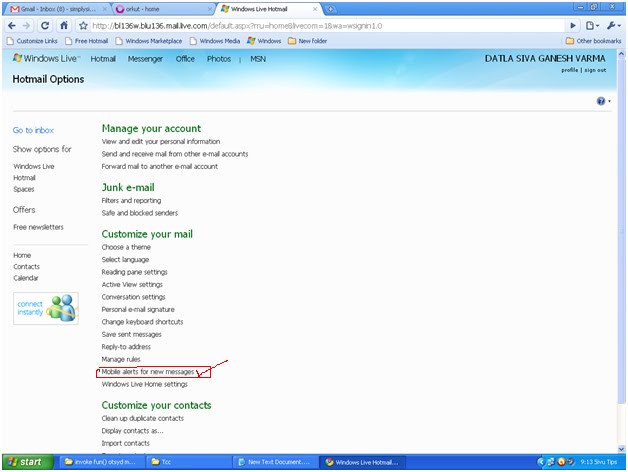Screen dimensions: 628x472
Task: Open MSN in the top navigation
Action: click(258, 59)
